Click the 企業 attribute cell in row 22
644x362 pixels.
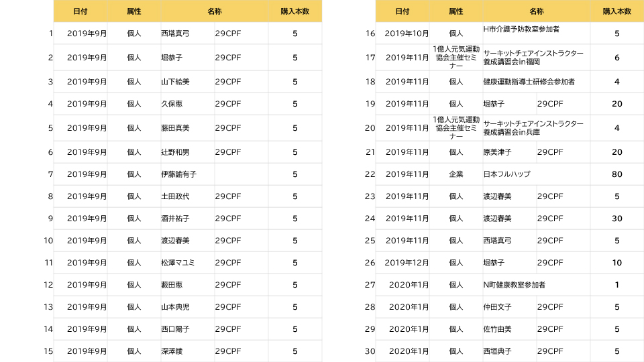455,174
